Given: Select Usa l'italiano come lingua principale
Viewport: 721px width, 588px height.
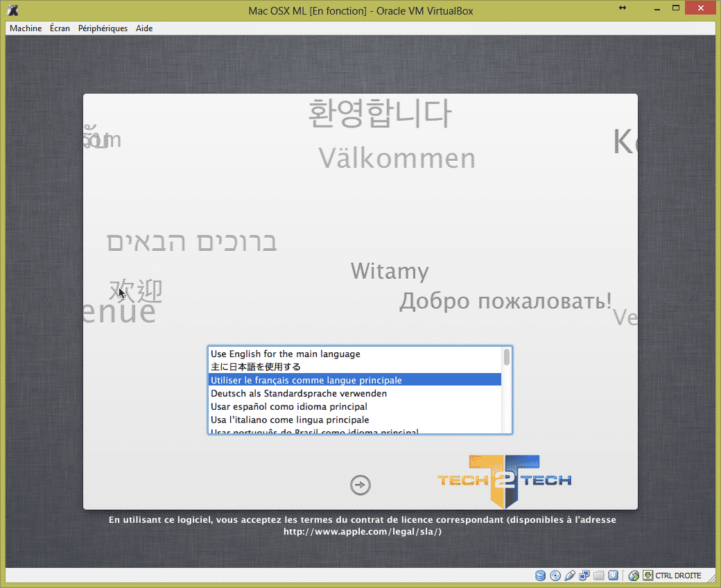Looking at the screenshot, I should [290, 420].
